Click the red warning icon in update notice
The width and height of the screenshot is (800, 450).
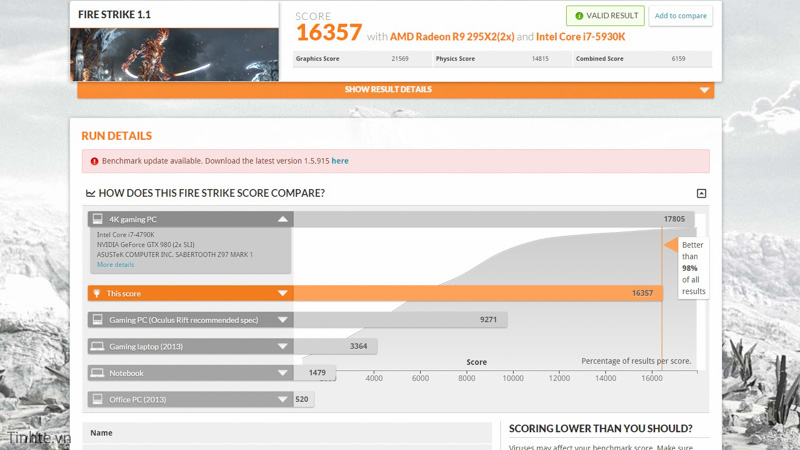coord(95,161)
